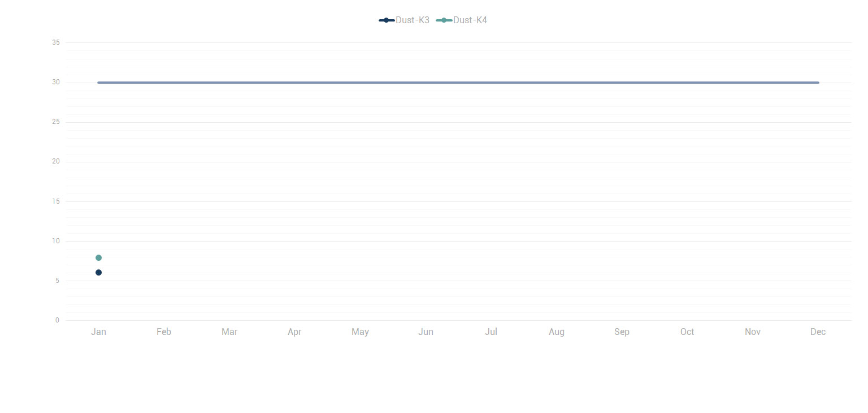Click the 0 value on the y-axis
The width and height of the screenshot is (868, 413).
[57, 320]
